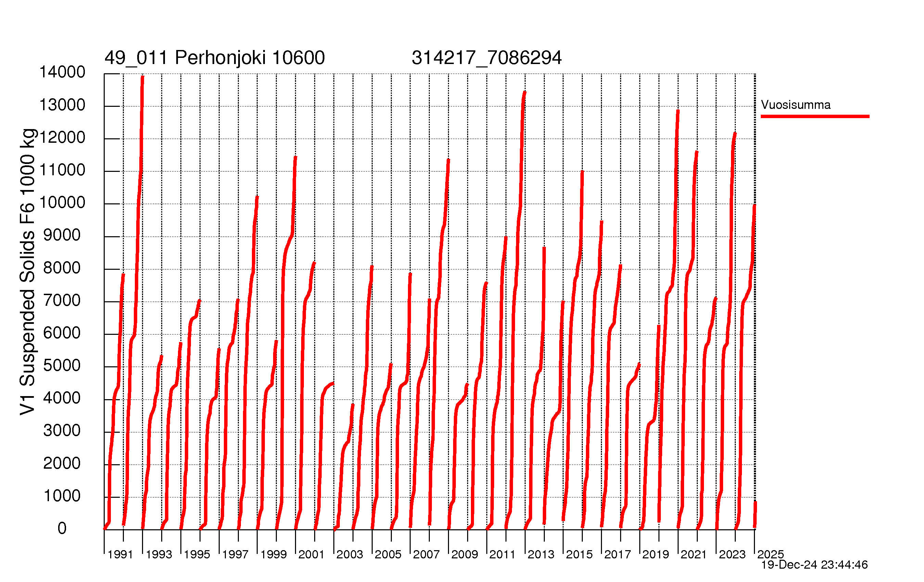Screen dimensions: 924x582
Task: Click x-axis year label 2007
Action: (x=426, y=554)
